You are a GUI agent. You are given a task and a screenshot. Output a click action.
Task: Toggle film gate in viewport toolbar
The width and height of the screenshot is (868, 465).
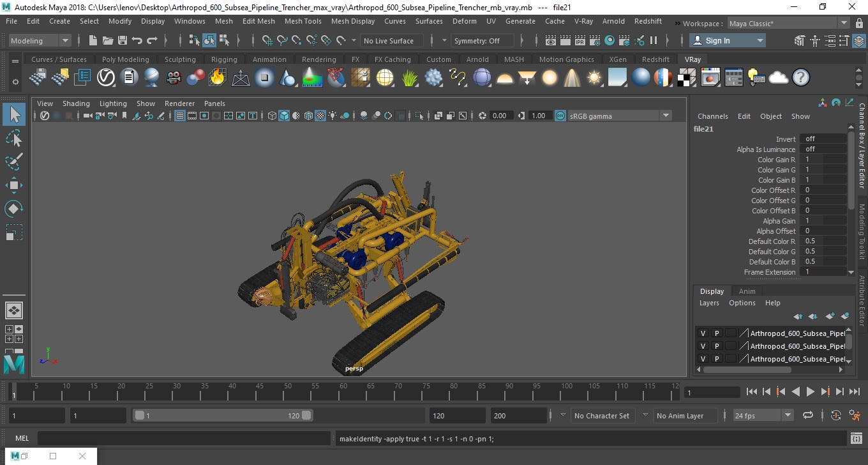click(x=192, y=116)
